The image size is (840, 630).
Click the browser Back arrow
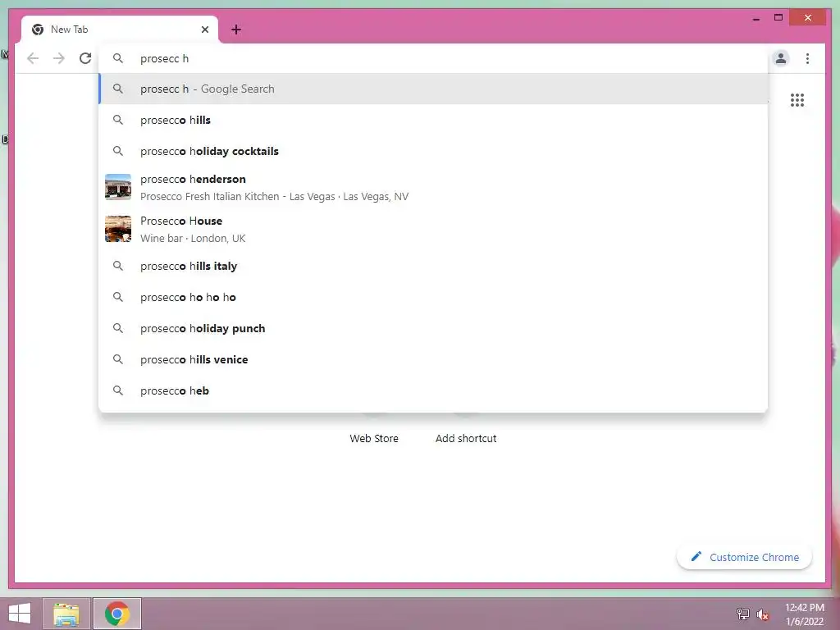coord(33,58)
